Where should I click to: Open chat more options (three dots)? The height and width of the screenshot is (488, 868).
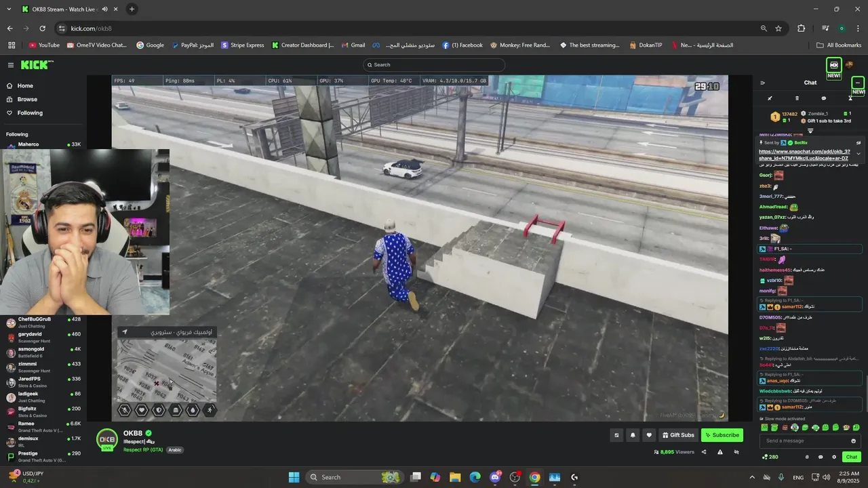858,83
